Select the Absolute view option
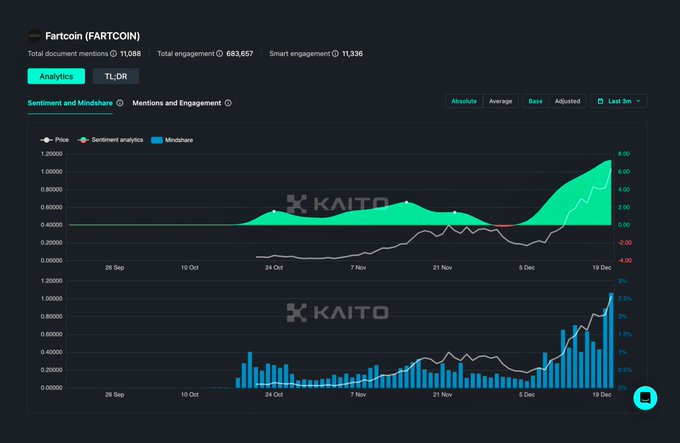Viewport: 680px width, 443px height. tap(464, 101)
